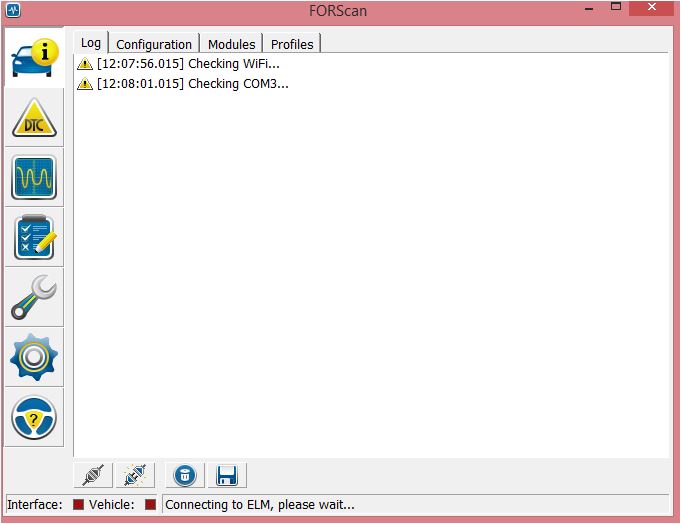Close the FORScan window
Image resolution: width=681 pixels, height=524 pixels.
651,7
